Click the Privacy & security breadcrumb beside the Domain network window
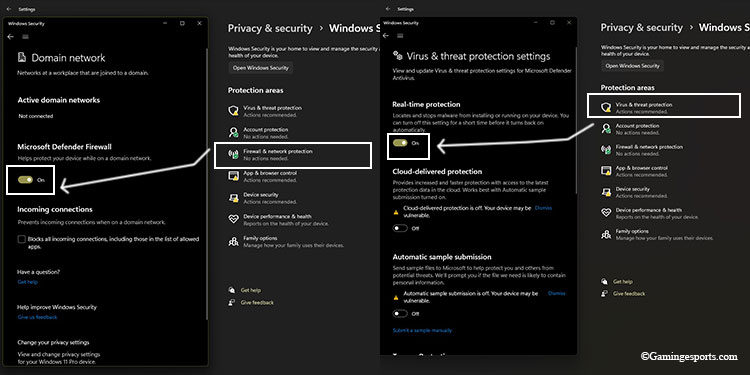This screenshot has width=750, height=375. click(270, 28)
